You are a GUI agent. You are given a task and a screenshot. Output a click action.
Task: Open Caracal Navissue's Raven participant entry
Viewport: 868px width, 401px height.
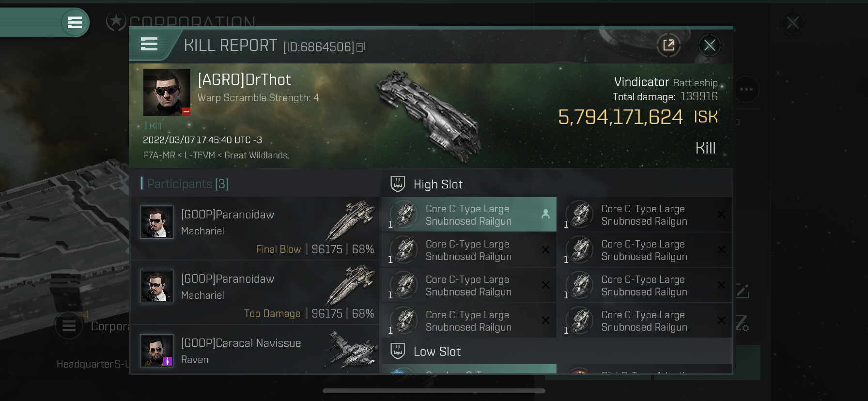[x=255, y=350]
